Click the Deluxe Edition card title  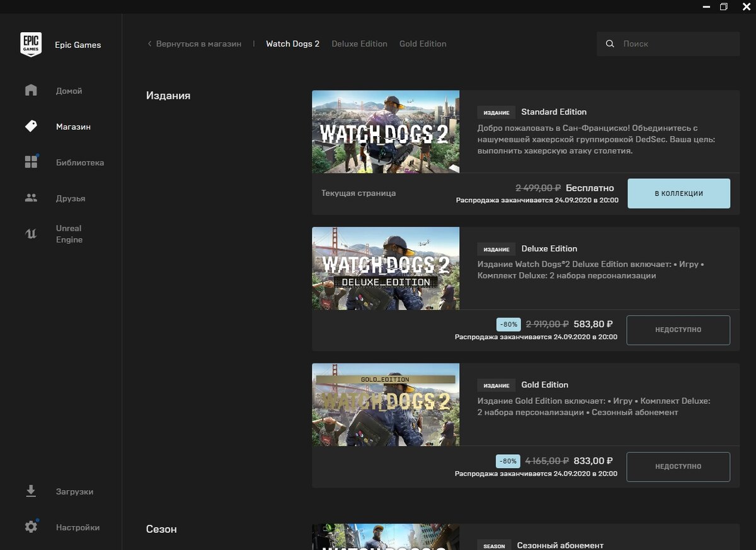(x=549, y=248)
